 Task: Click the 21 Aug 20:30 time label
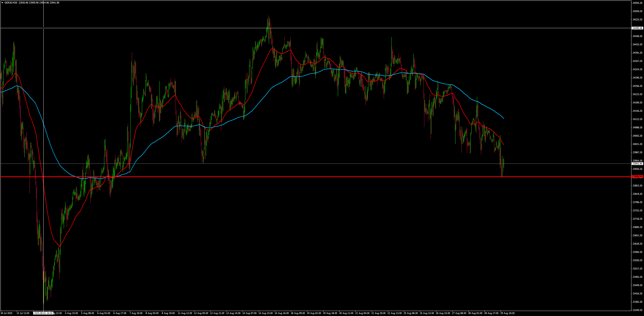pyautogui.click(x=378, y=313)
